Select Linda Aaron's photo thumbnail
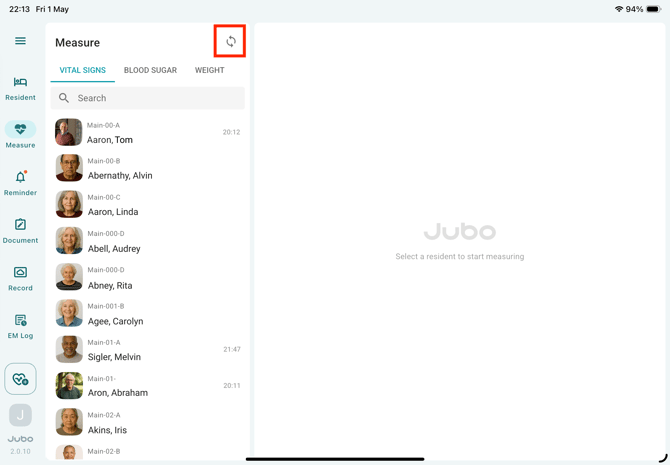Viewport: 670px width, 465px height. tap(69, 204)
